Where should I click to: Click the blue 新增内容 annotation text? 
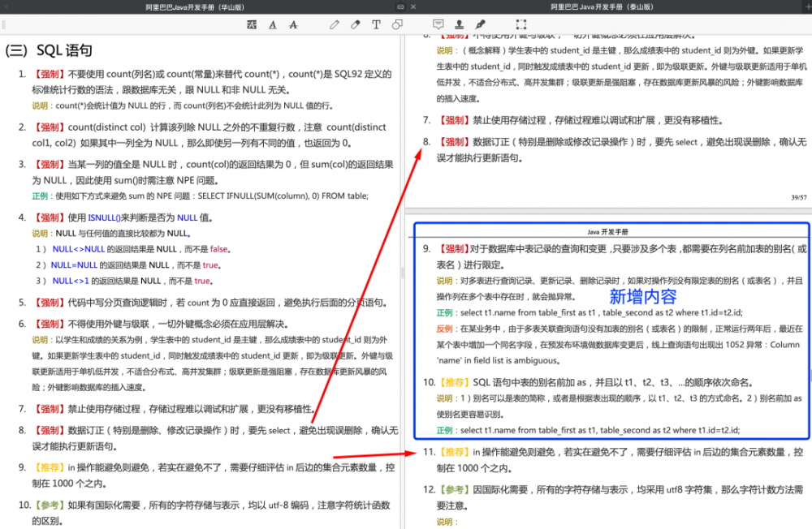(x=643, y=295)
